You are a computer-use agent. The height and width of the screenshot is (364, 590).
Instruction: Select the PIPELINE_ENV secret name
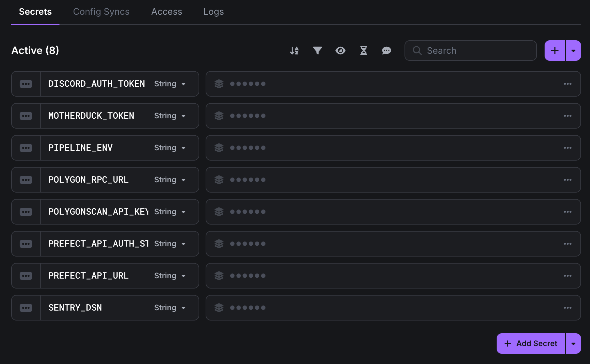coord(80,148)
